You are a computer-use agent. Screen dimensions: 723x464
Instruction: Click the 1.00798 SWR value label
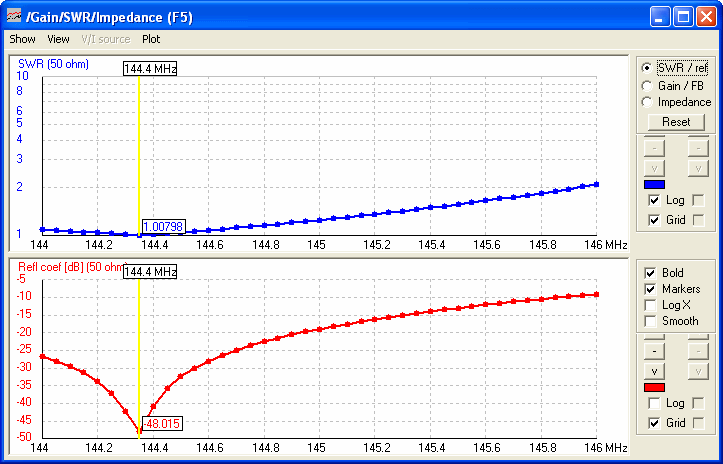pyautogui.click(x=163, y=226)
